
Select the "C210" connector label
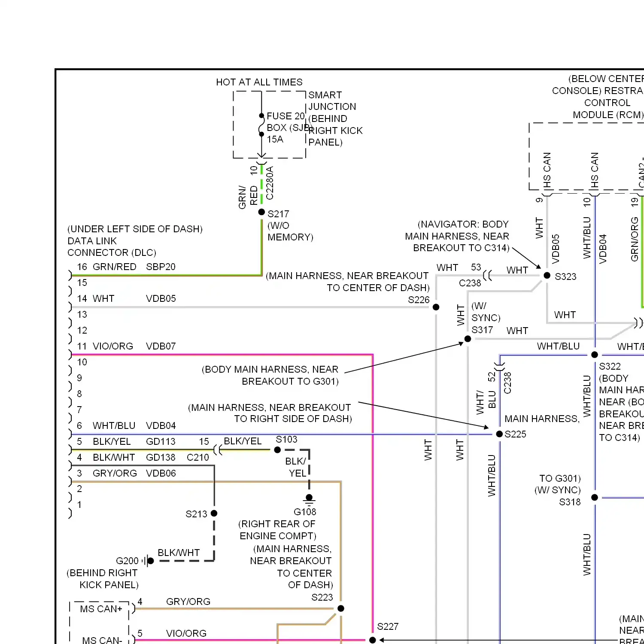(198, 457)
